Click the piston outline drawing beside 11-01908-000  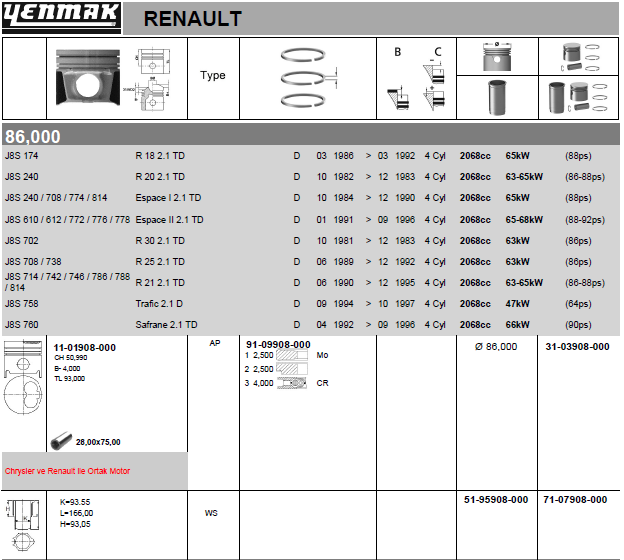pos(23,380)
